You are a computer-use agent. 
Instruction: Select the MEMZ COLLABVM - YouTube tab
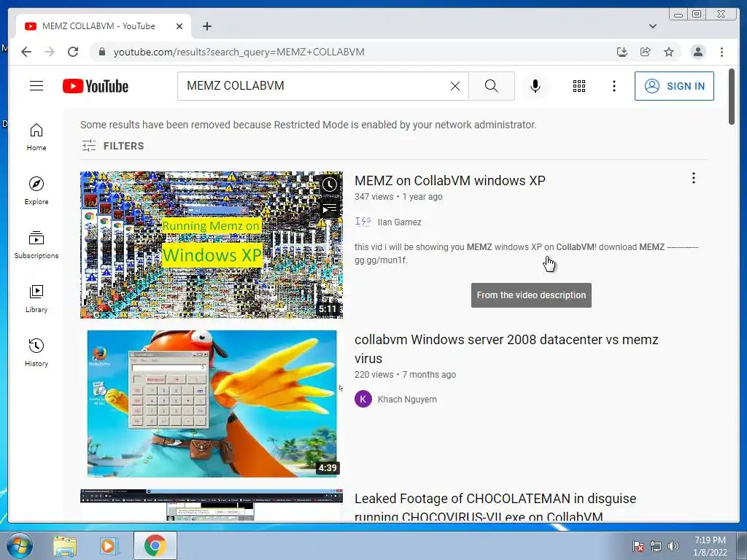point(98,26)
